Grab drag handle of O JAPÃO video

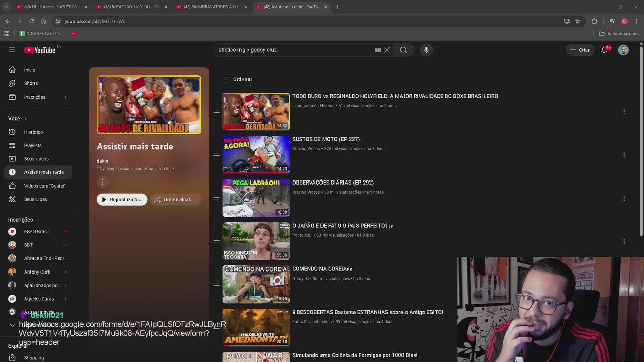pos(216,241)
